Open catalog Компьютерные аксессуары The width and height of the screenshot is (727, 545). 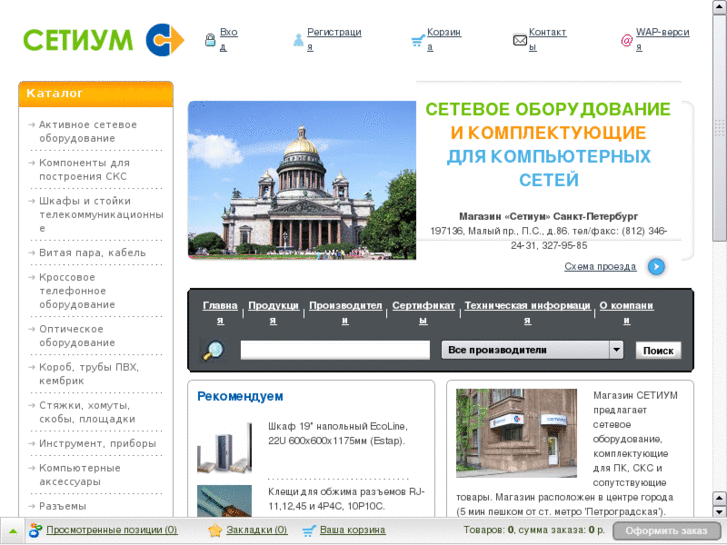pyautogui.click(x=80, y=474)
